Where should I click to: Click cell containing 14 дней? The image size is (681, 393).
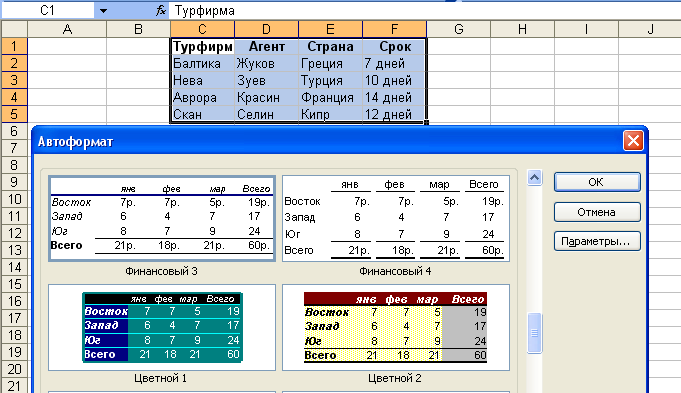pos(394,97)
